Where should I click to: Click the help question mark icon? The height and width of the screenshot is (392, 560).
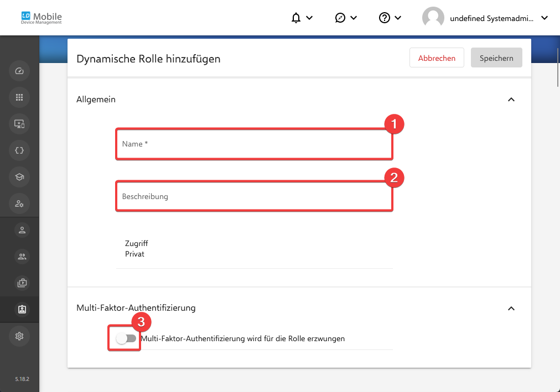[x=384, y=18]
